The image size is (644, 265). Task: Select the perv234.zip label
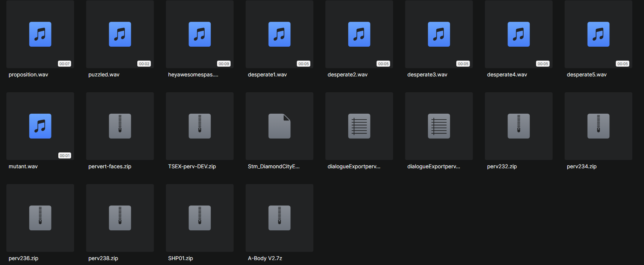[x=582, y=166]
